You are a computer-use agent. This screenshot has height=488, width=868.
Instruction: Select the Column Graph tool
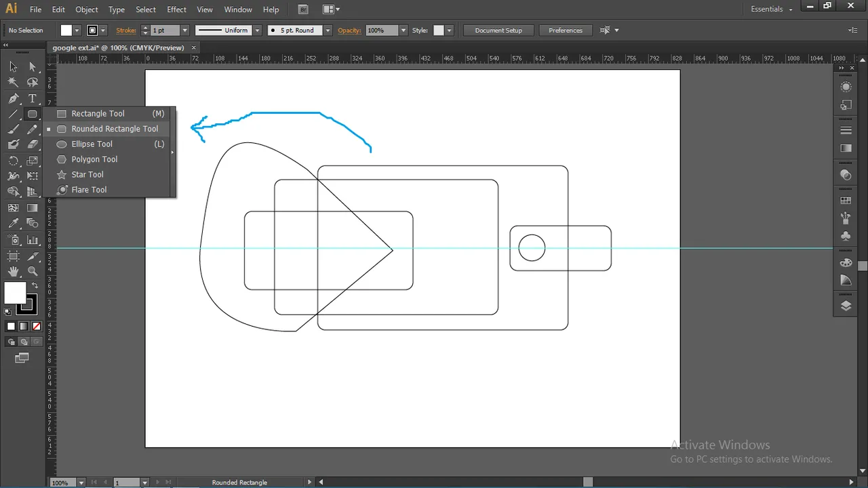coord(32,240)
